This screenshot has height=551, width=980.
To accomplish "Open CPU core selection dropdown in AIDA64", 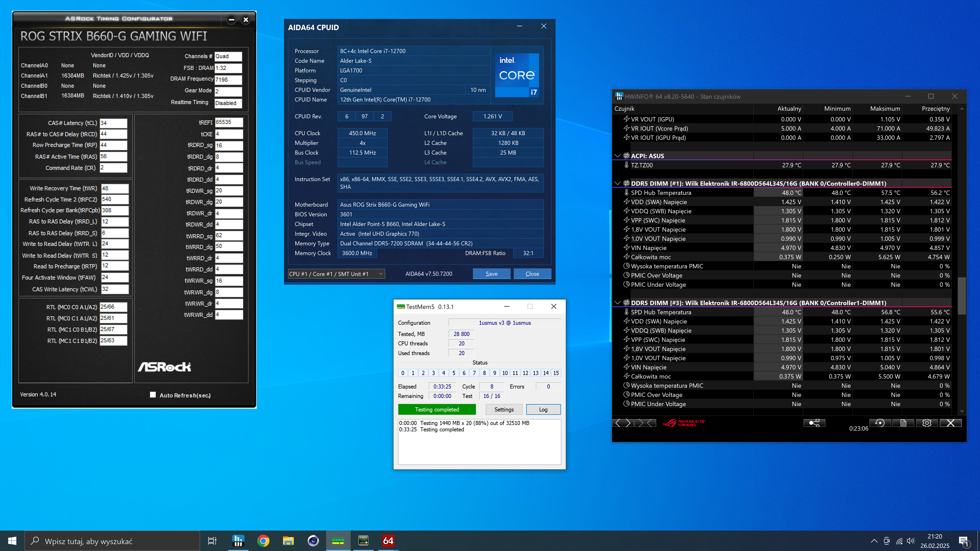I will 336,274.
